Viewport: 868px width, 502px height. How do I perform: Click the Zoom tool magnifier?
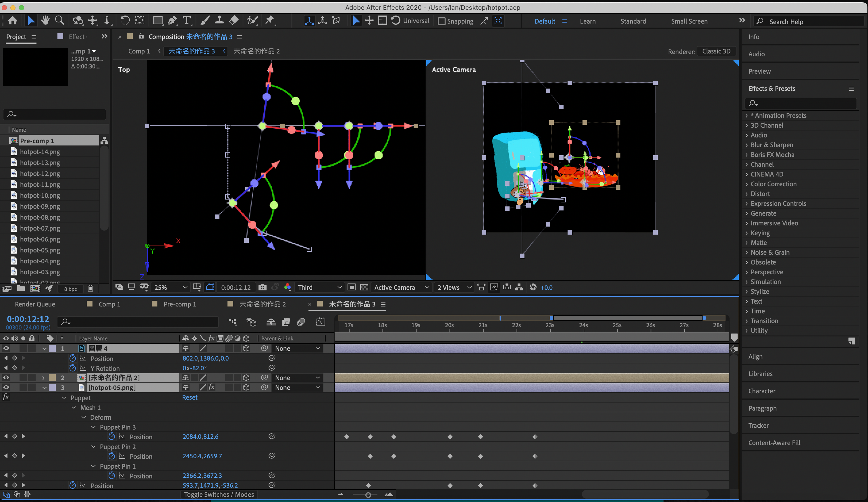click(59, 21)
